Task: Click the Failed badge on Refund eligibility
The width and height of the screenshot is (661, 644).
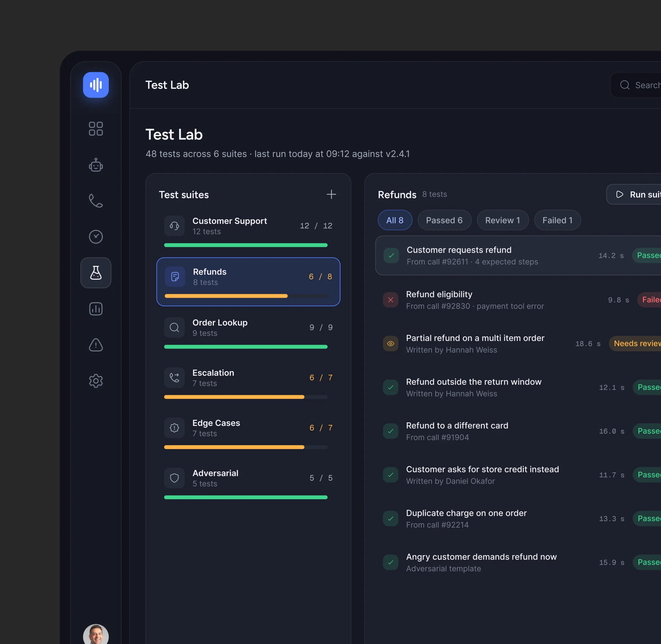Action: point(649,300)
